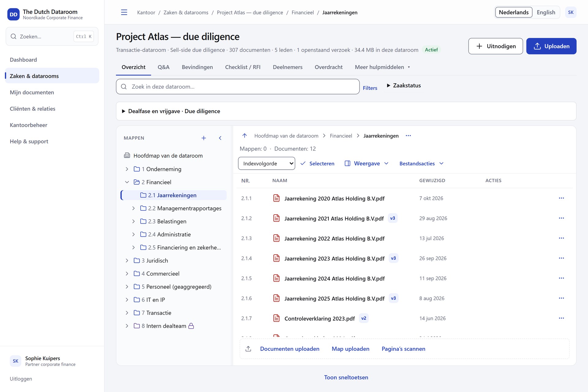Open Jaarrekeningen breadcrumb options dots
588x392 pixels.
pos(408,136)
